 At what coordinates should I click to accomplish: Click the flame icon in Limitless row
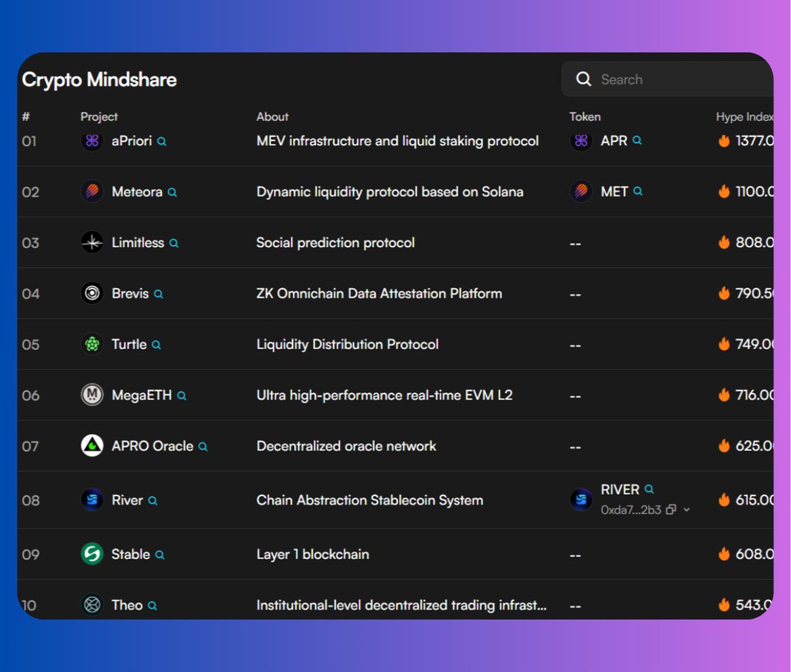[x=724, y=242]
